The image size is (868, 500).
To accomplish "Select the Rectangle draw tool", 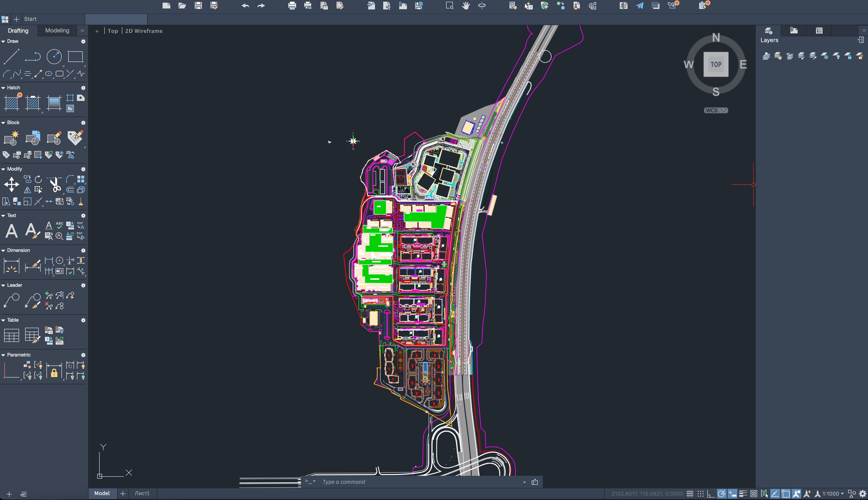I will click(75, 57).
